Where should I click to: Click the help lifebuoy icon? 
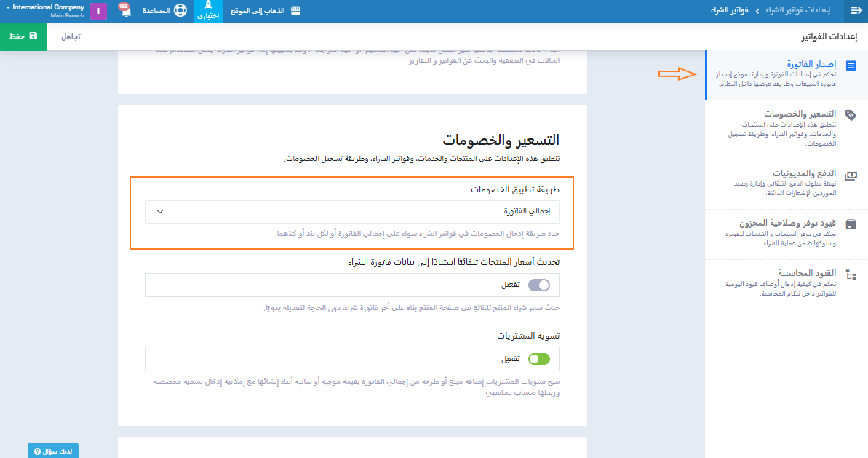click(x=180, y=12)
